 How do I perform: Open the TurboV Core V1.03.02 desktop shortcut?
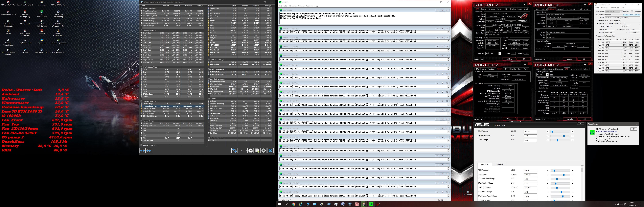8,13
